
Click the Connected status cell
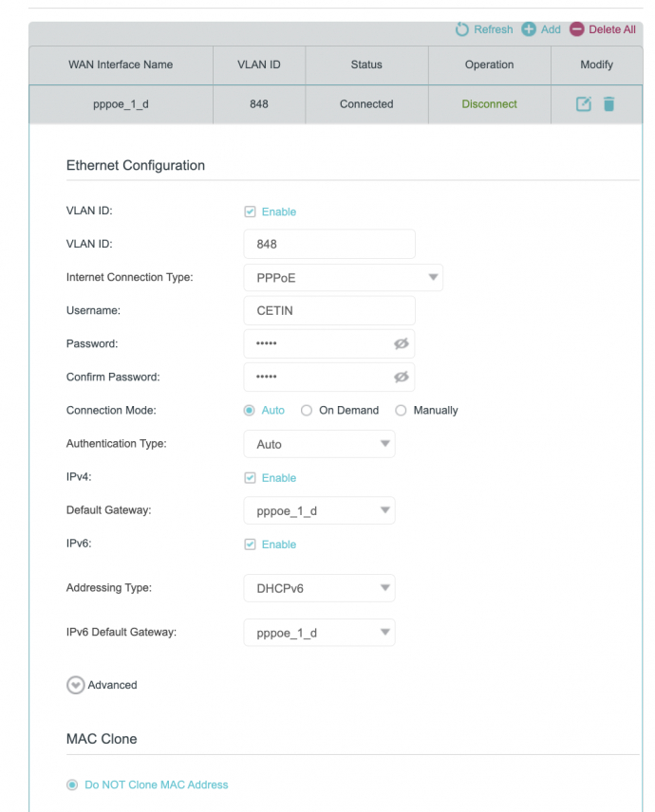pyautogui.click(x=366, y=104)
